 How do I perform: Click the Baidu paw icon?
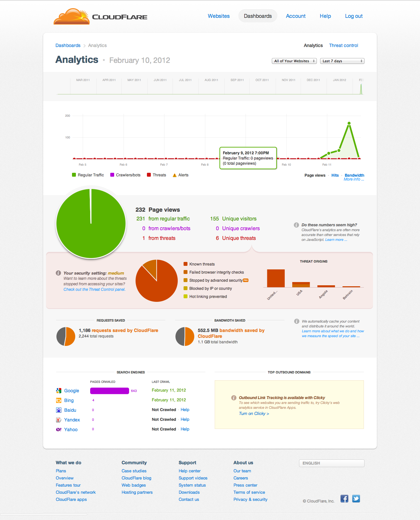(x=59, y=410)
